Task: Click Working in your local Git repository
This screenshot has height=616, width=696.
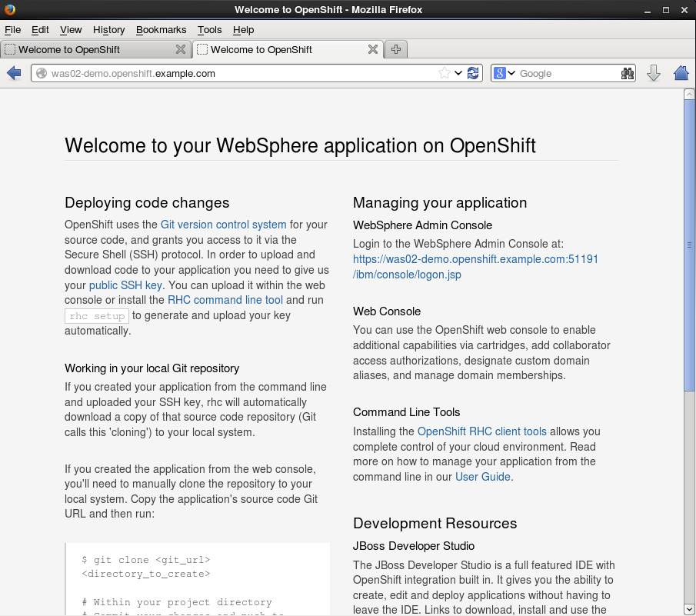Action: [152, 368]
